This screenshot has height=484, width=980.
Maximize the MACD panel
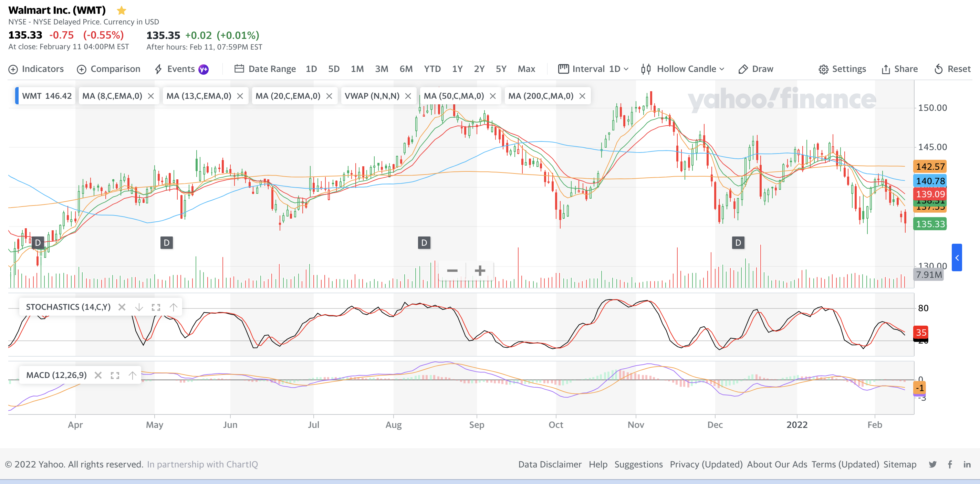[x=115, y=375]
